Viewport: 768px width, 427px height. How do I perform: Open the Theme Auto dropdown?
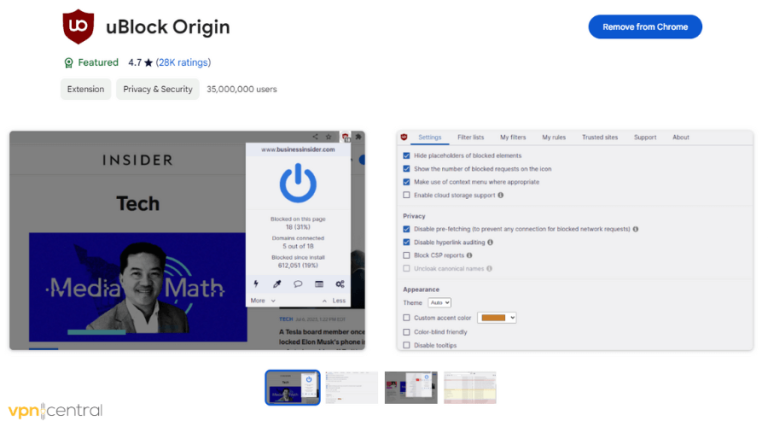pyautogui.click(x=439, y=303)
